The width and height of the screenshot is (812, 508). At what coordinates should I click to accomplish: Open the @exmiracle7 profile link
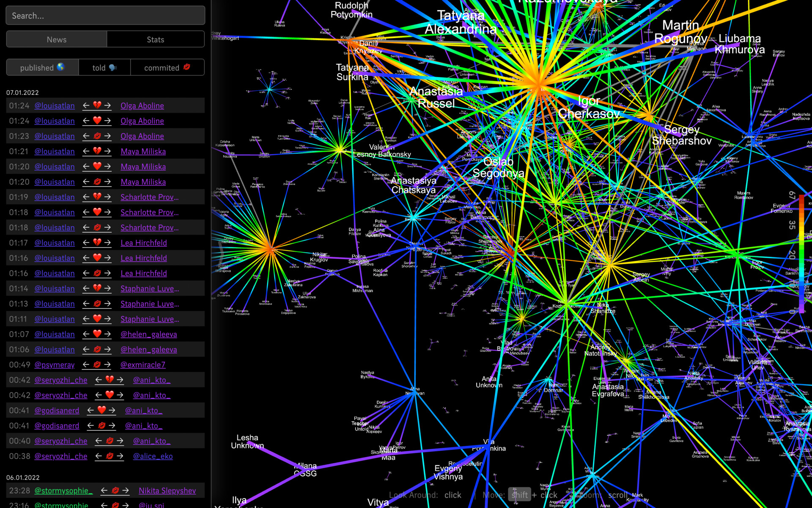pyautogui.click(x=143, y=364)
